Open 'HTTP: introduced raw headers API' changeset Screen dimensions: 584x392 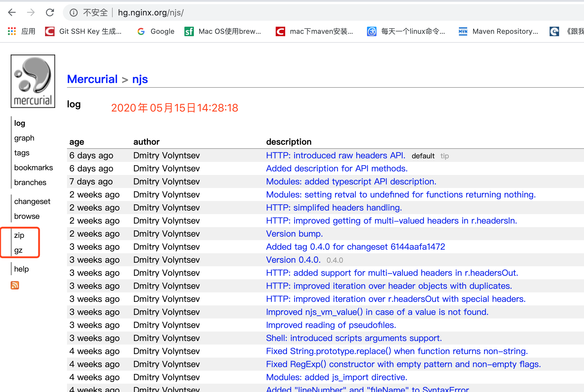(336, 155)
